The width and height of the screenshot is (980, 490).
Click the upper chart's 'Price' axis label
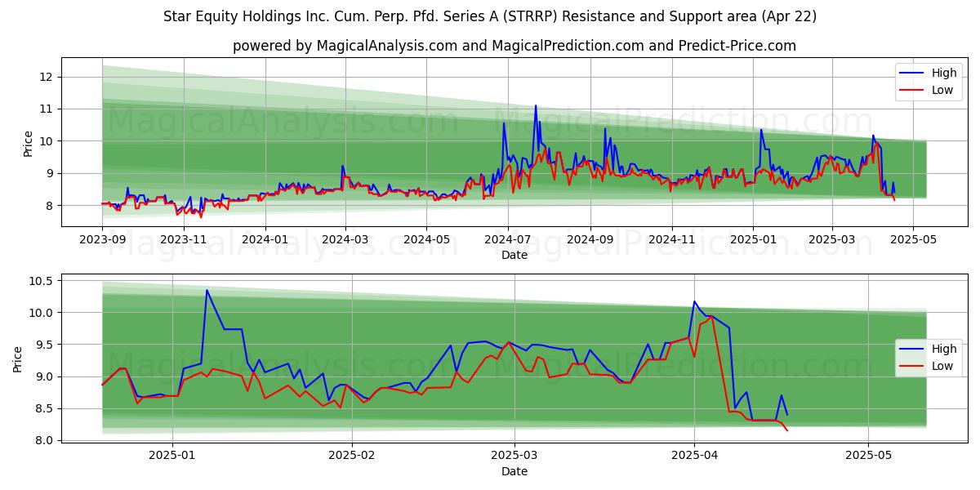point(29,144)
